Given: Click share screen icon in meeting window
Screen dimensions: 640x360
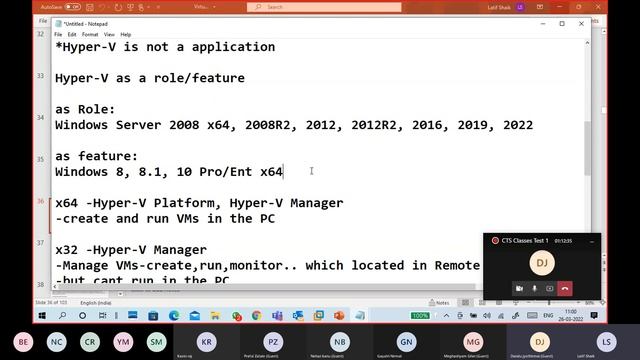Looking at the screenshot, I should (549, 289).
